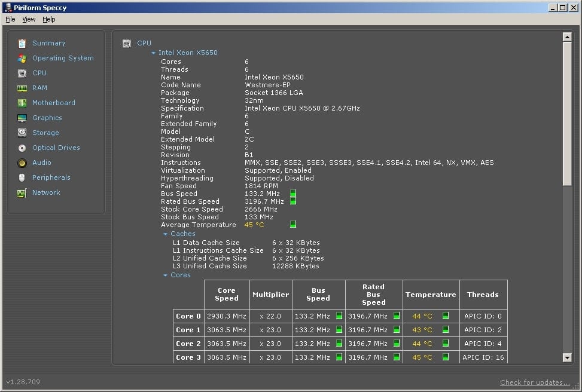Click Core 1 temperature graph icon

point(446,329)
